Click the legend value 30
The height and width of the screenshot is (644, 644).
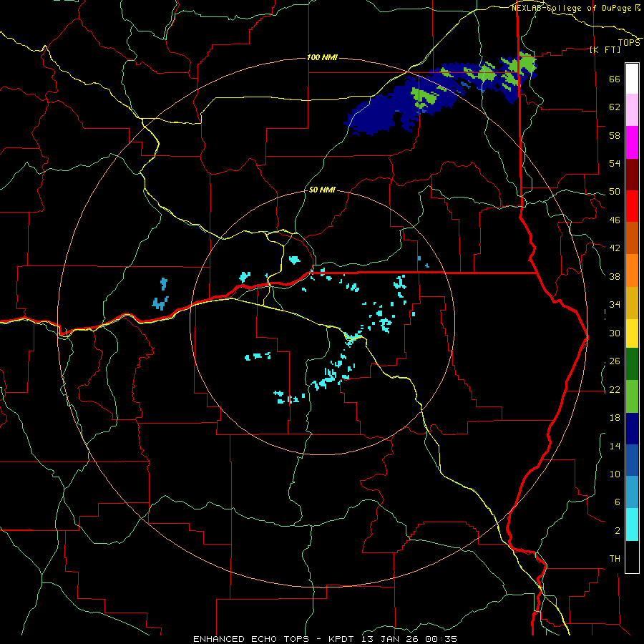(615, 333)
